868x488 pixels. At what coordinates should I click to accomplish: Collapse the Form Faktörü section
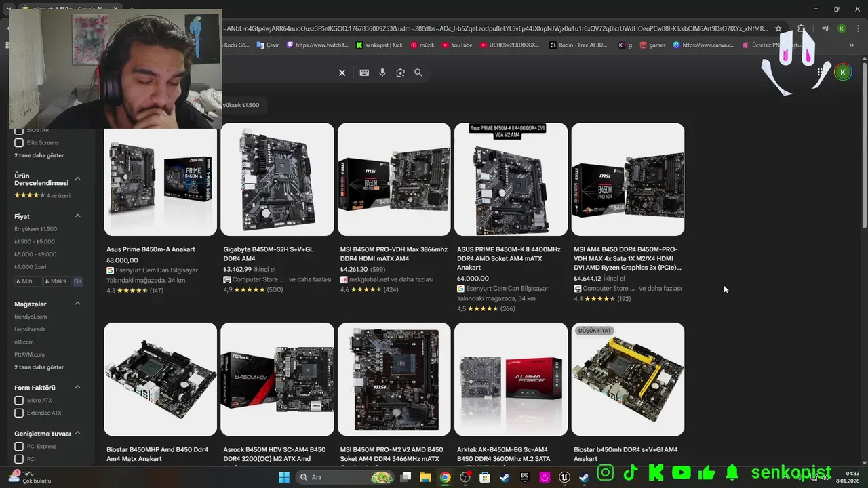(77, 387)
